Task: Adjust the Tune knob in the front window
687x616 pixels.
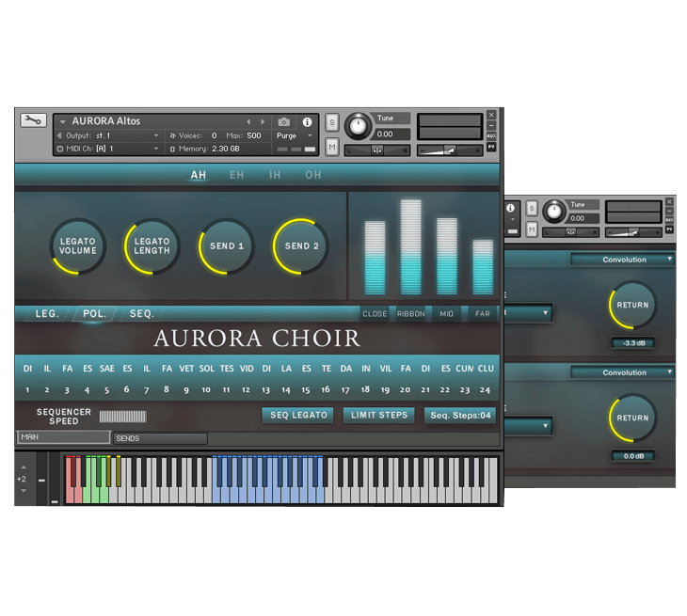Action: [359, 127]
